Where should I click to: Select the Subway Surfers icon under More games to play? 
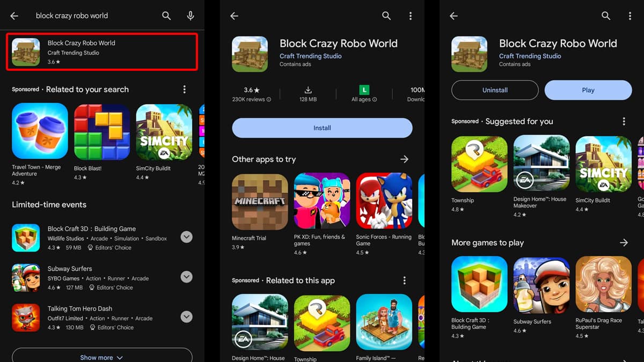click(x=541, y=284)
